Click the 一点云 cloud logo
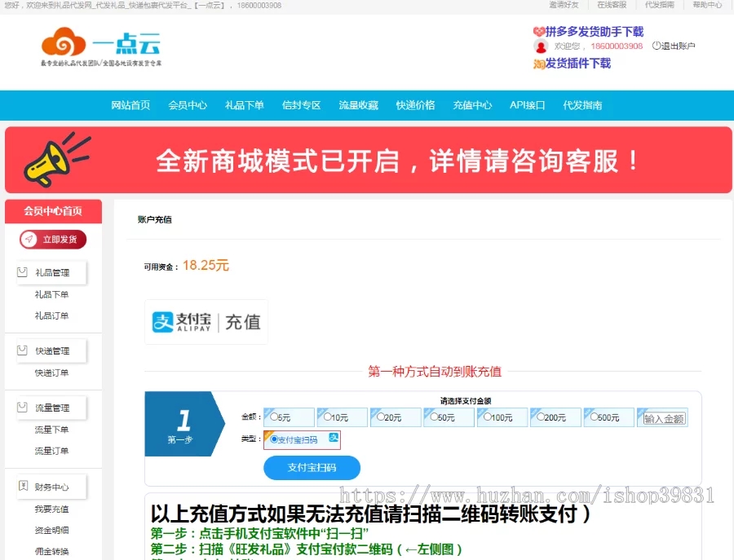The image size is (734, 560). pos(100,46)
